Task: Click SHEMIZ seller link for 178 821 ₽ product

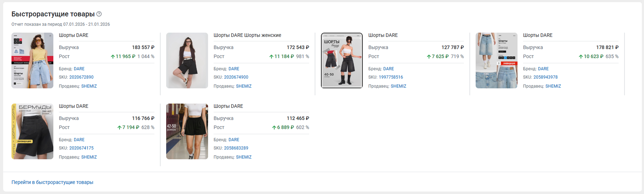Action: tap(553, 86)
